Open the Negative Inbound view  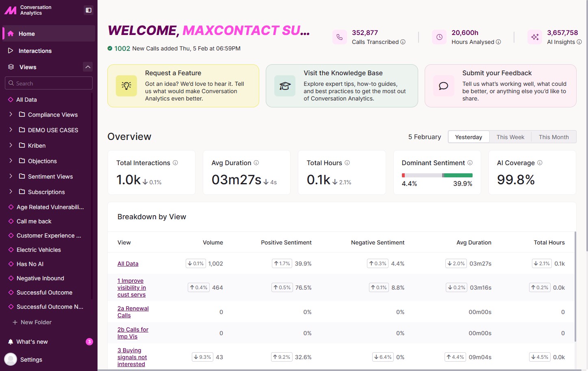tap(40, 278)
